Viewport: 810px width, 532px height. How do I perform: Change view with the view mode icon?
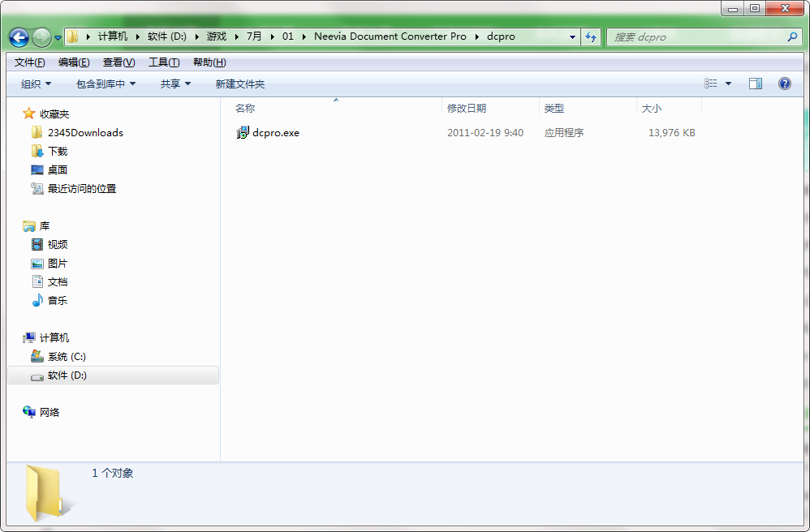coord(710,83)
